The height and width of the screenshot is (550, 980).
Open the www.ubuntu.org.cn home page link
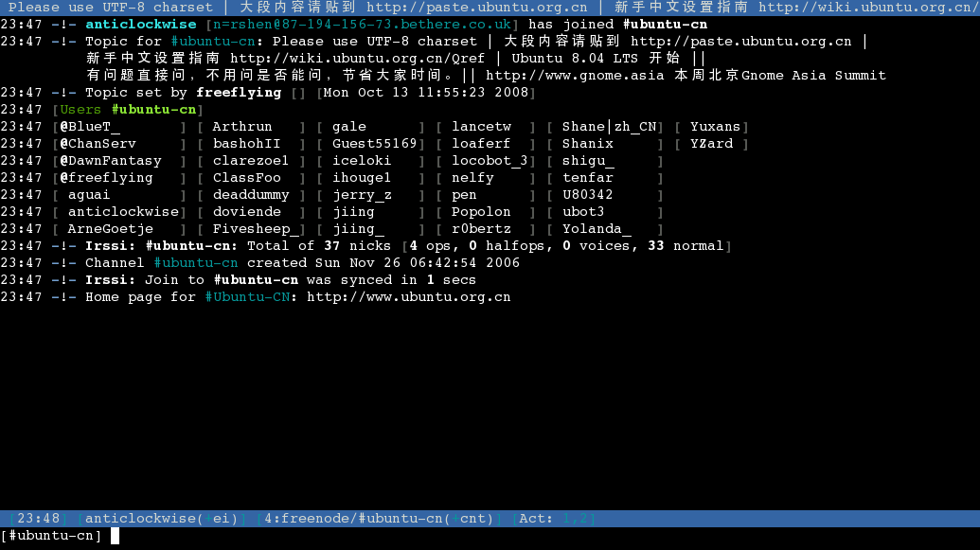click(x=409, y=297)
